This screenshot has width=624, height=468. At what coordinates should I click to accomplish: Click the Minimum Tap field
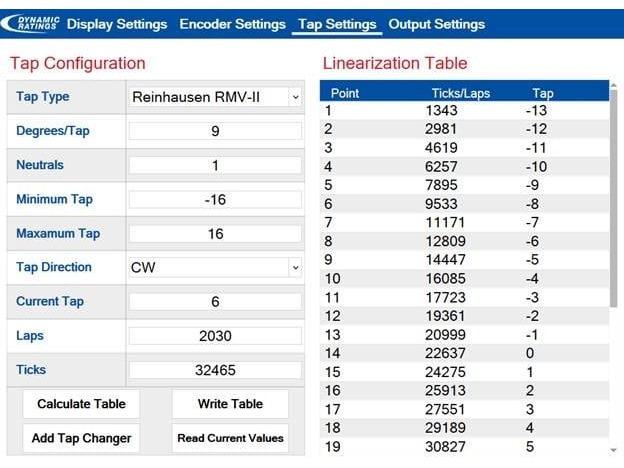tap(215, 199)
